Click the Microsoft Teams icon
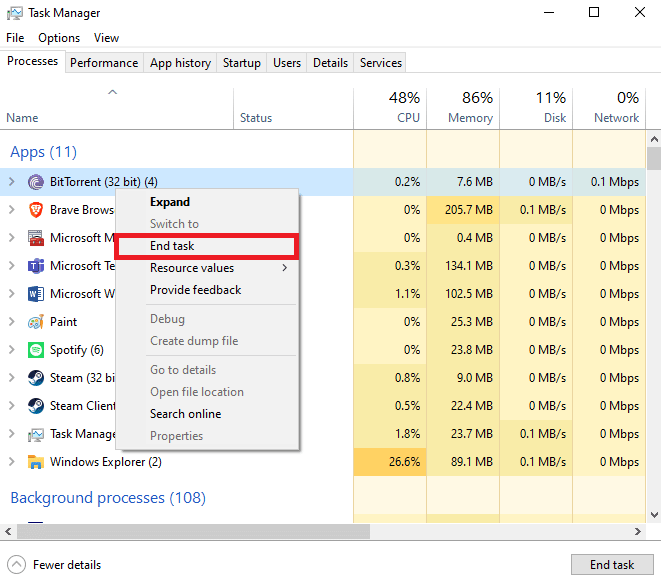661x587 pixels. pyautogui.click(x=36, y=266)
